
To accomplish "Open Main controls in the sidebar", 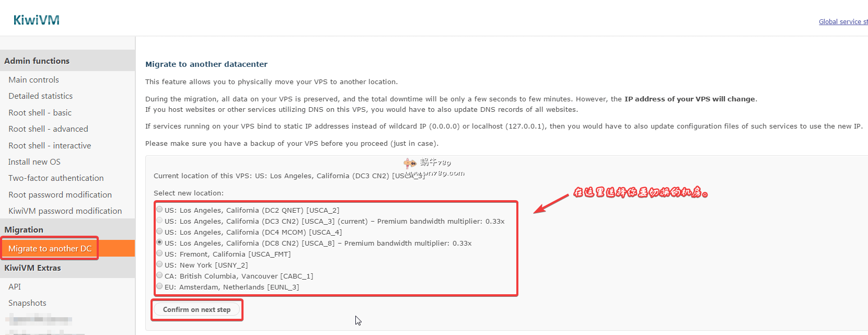I will point(33,80).
